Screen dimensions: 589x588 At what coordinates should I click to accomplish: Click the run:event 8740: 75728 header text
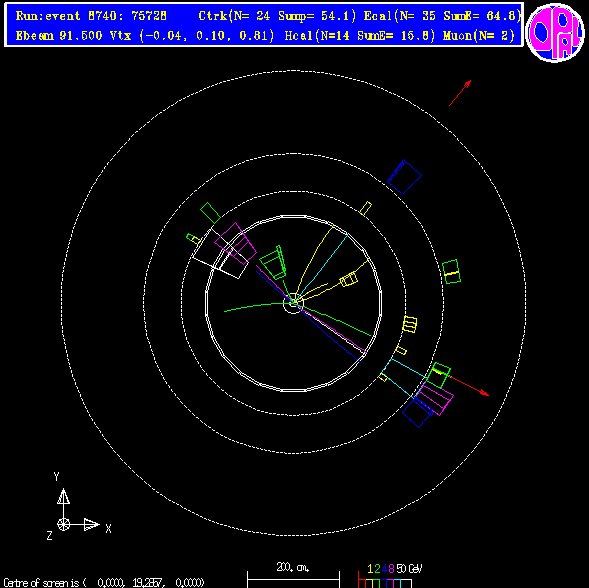point(91,16)
